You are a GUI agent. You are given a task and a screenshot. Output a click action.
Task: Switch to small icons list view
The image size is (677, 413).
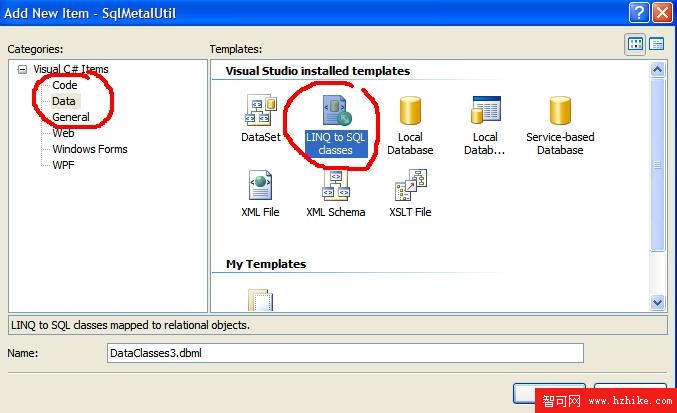point(657,44)
